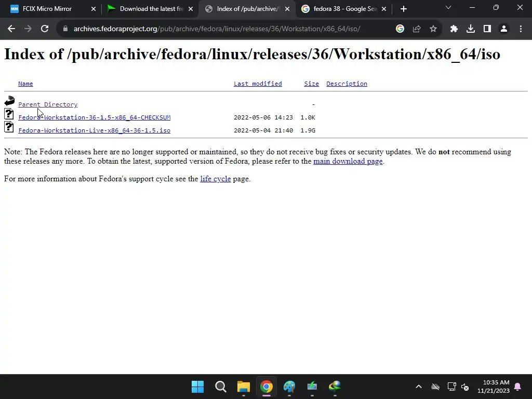The height and width of the screenshot is (399, 532).
Task: Open the Paint app from taskbar
Action: click(x=289, y=387)
